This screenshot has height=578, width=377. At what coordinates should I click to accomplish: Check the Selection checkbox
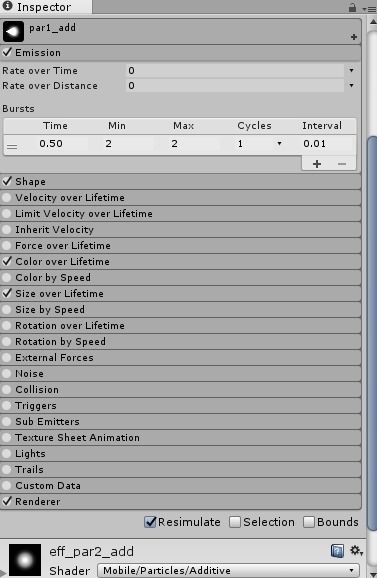[235, 522]
